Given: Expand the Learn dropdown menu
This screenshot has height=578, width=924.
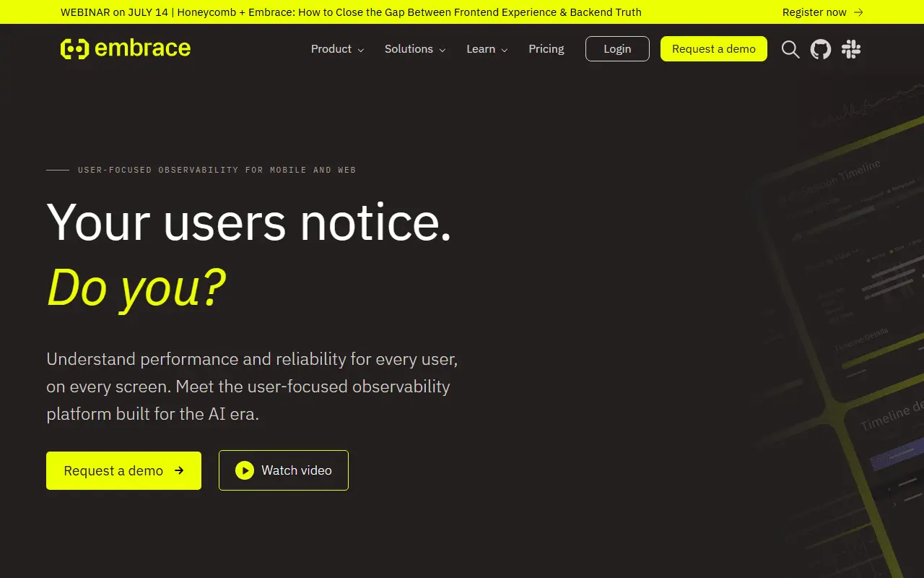Looking at the screenshot, I should point(487,49).
